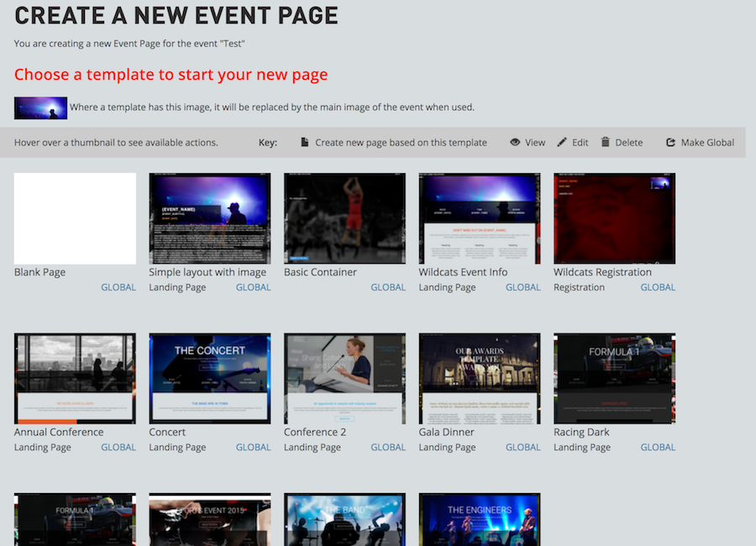The height and width of the screenshot is (546, 756).
Task: Click "Landing Page" under Wildcats Event Info
Action: [447, 287]
